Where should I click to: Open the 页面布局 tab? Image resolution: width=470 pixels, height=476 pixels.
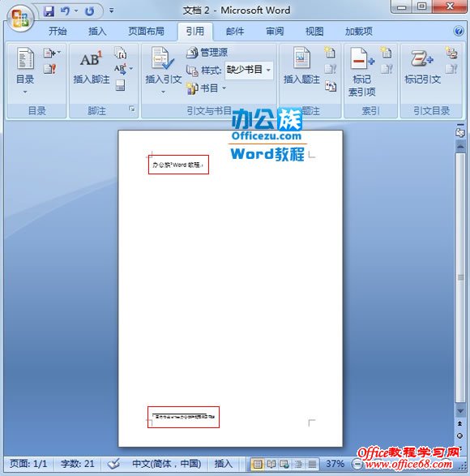[146, 32]
